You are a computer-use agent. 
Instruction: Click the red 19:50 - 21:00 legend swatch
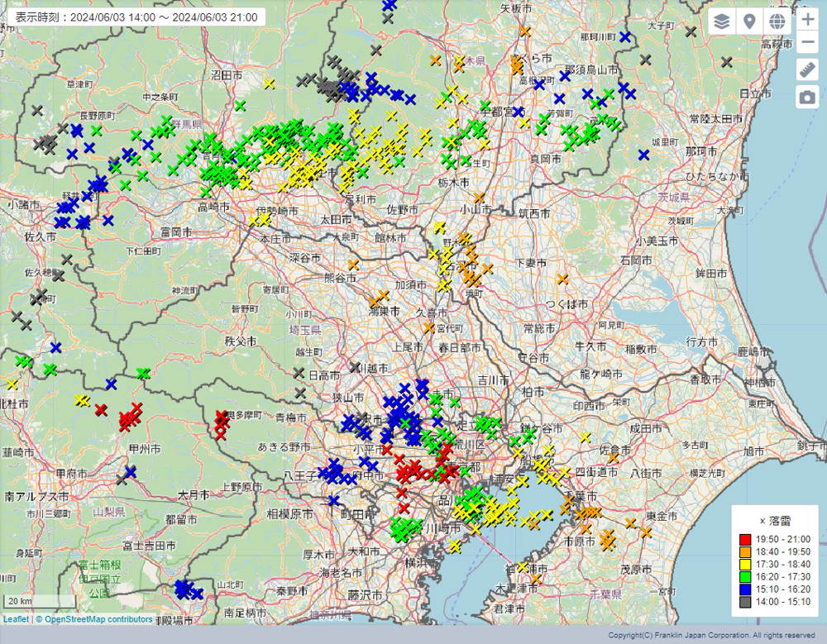click(745, 539)
